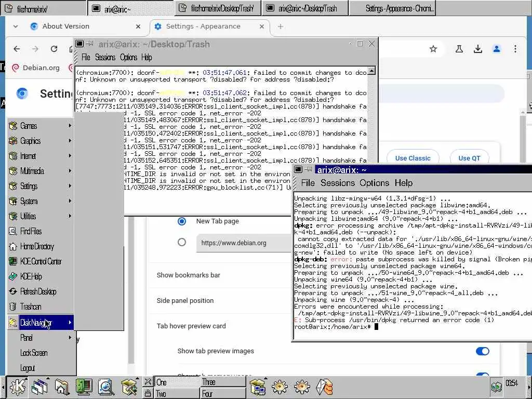
Task: Click the lock screen padlock icon
Action: [148, 393]
